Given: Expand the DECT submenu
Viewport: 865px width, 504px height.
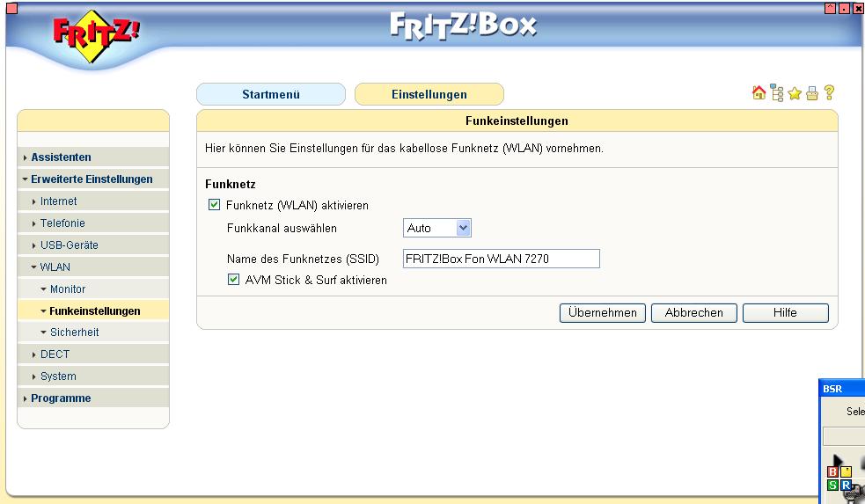Looking at the screenshot, I should click(x=93, y=354).
